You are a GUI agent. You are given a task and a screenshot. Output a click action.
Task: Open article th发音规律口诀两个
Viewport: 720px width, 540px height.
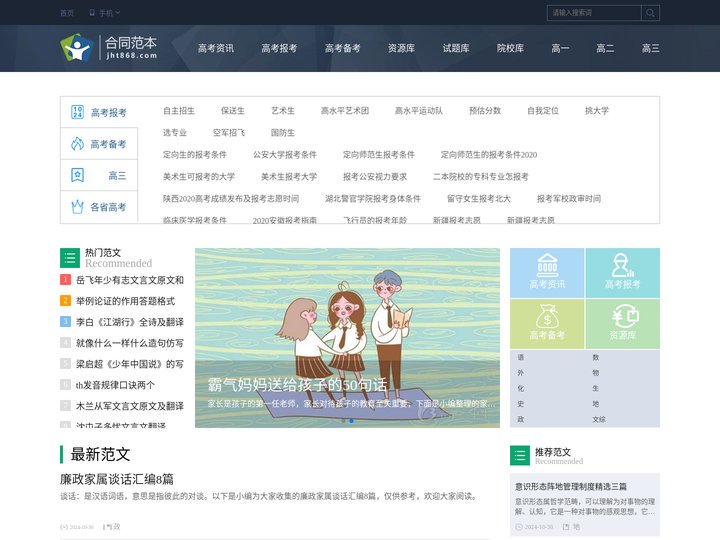(115, 385)
